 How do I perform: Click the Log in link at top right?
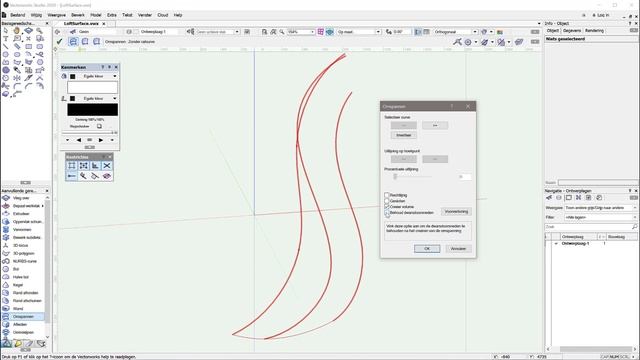(601, 15)
